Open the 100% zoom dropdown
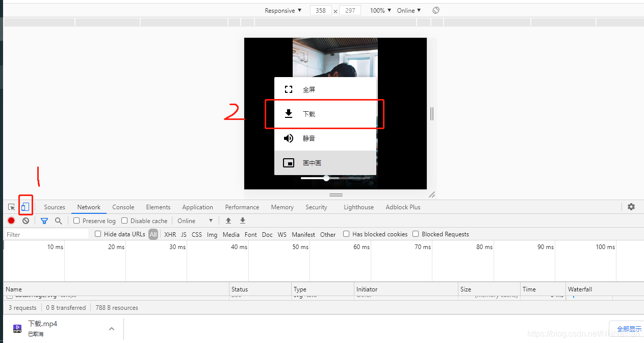644x343 pixels. point(380,10)
